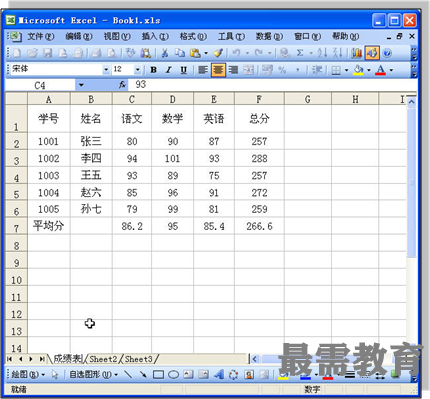Sort descending with the Z-A icon
The image size is (430, 399).
coord(338,53)
